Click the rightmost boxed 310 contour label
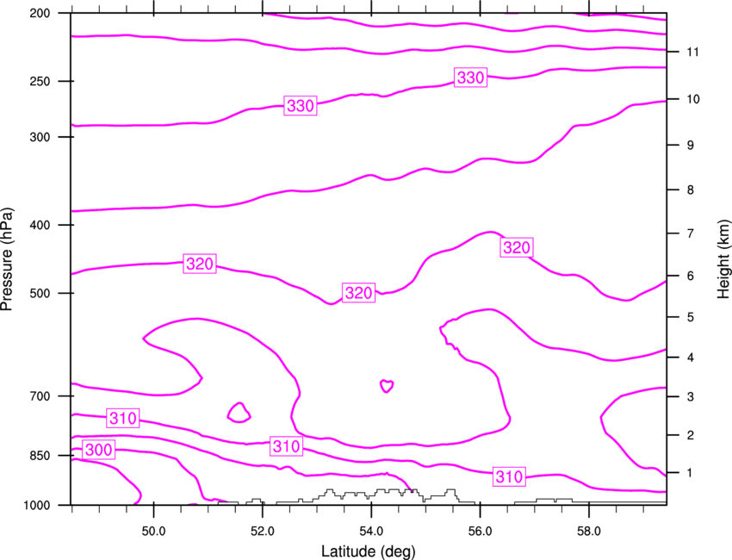732x560 pixels. coord(509,477)
